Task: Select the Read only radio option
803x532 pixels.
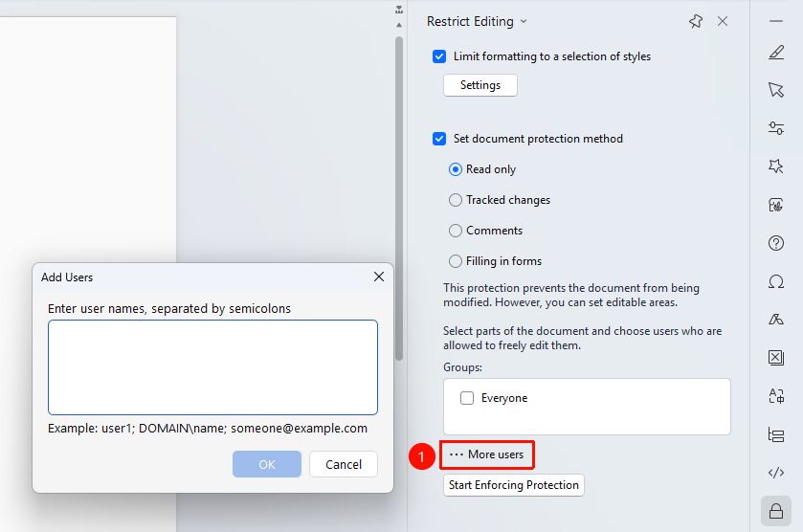Action: point(455,169)
